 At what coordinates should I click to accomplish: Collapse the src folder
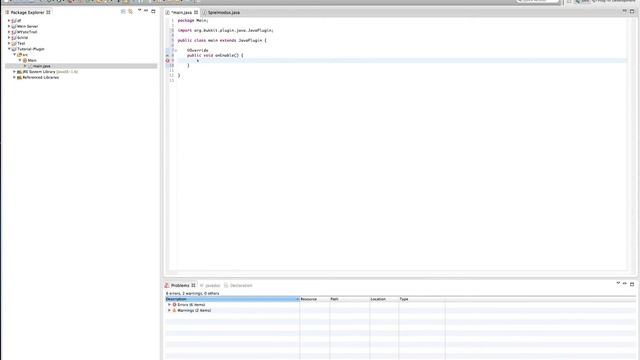[x=14, y=55]
